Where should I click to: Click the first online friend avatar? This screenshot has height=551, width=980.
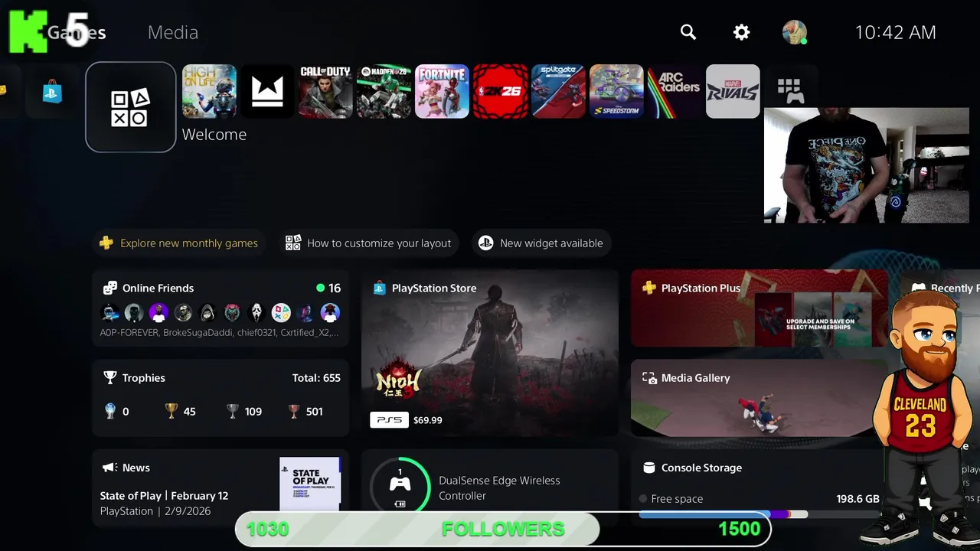(x=110, y=312)
